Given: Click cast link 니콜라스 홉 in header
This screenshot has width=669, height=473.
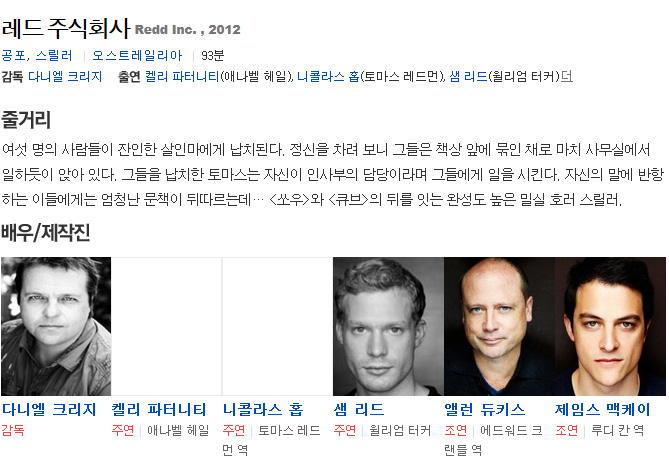Looking at the screenshot, I should pos(328,76).
